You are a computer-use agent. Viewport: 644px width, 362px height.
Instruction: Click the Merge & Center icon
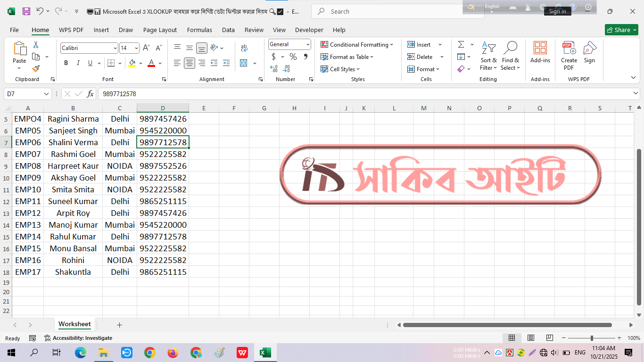pos(244,63)
